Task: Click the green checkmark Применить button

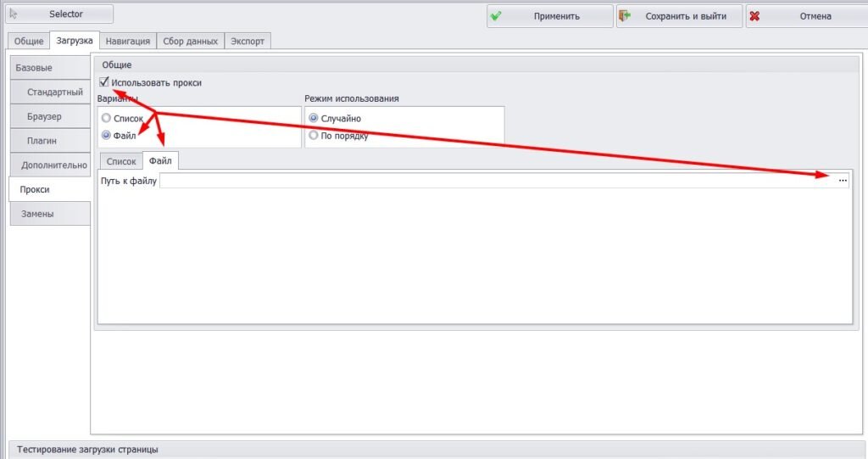Action: pyautogui.click(x=549, y=16)
